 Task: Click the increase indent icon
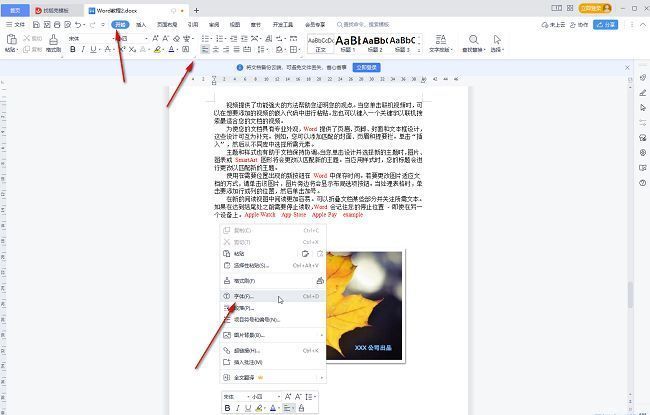[244, 39]
